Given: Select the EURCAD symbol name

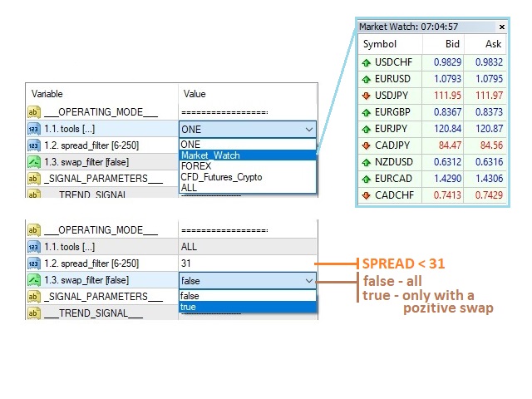Looking at the screenshot, I should point(393,179).
